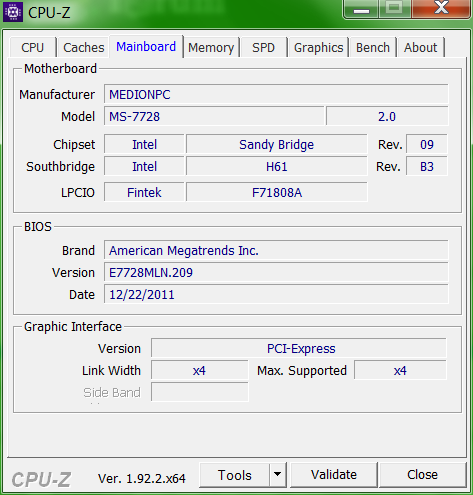Click the Max. Supported x4 value
This screenshot has width=473, height=495.
click(400, 370)
